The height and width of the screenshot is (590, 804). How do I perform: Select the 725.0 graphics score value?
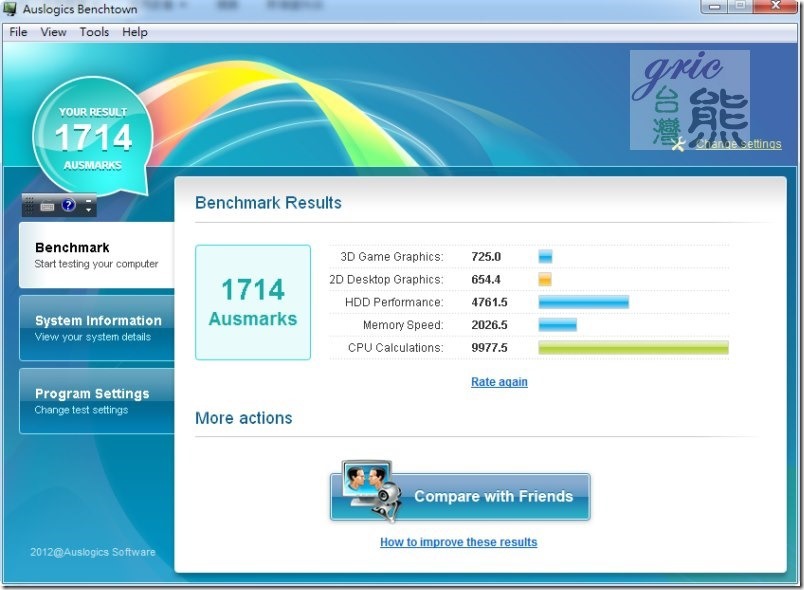coord(486,256)
